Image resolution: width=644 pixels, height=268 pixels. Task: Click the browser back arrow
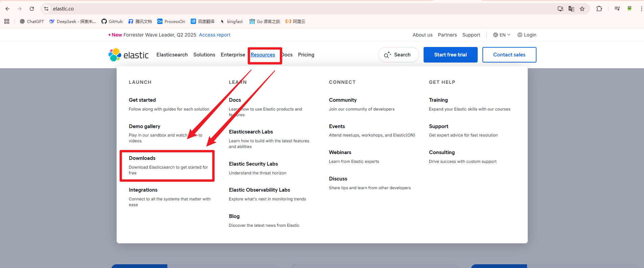click(7, 9)
